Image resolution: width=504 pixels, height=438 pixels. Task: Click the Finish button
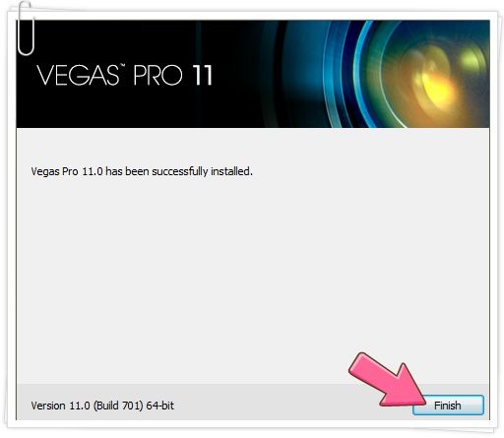(x=448, y=406)
